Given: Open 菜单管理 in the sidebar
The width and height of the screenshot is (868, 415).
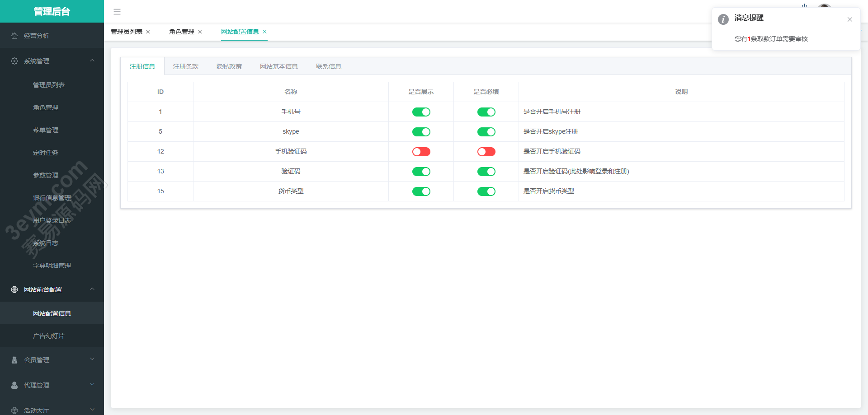Looking at the screenshot, I should pyautogui.click(x=46, y=130).
